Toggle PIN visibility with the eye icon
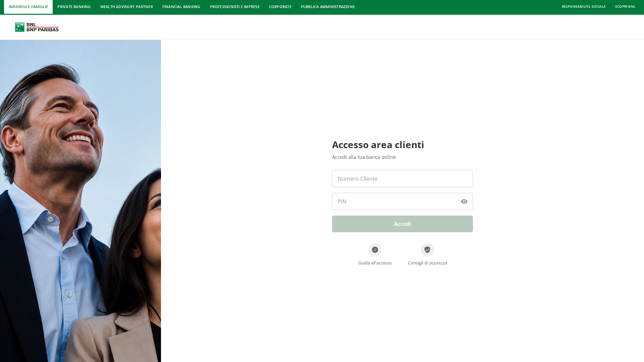Viewport: 644px width, 362px height. click(x=464, y=201)
